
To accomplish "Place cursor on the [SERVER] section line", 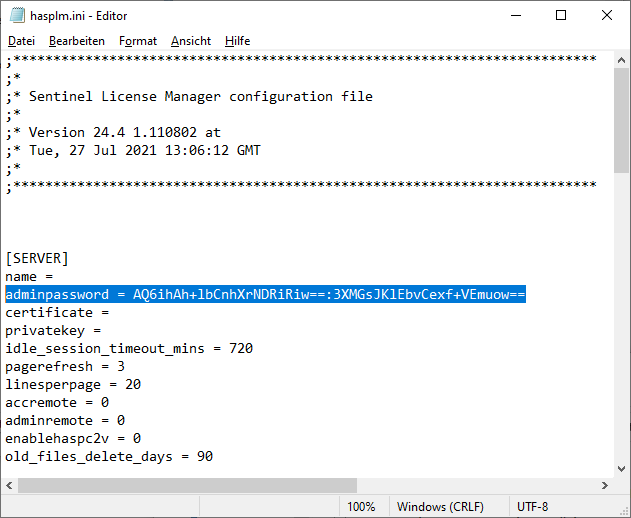I will tap(37, 258).
